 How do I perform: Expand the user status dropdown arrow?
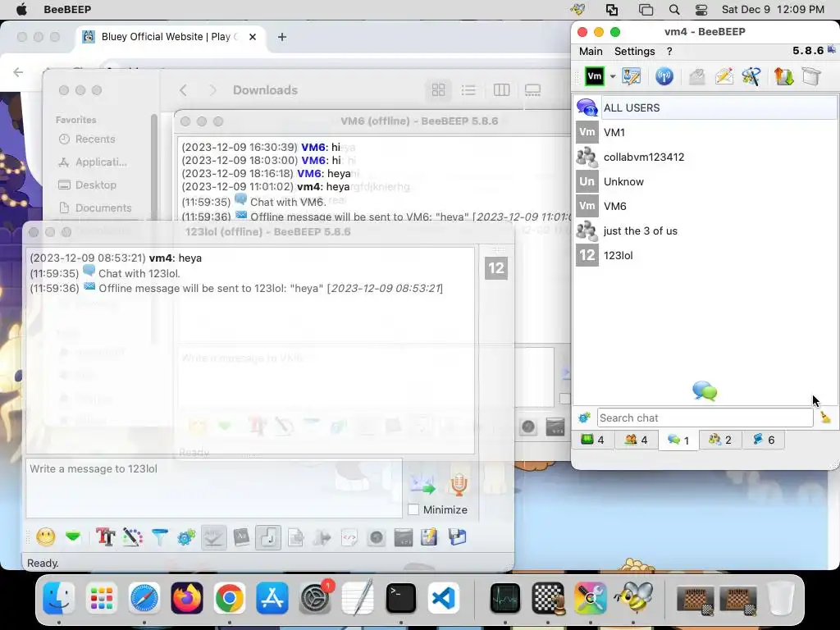point(612,76)
